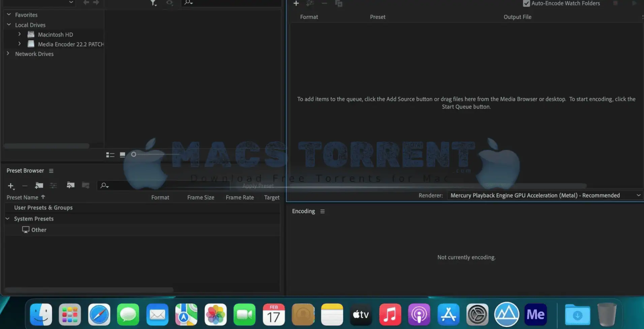Open the Encoding panel menu
The image size is (644, 329).
point(323,211)
